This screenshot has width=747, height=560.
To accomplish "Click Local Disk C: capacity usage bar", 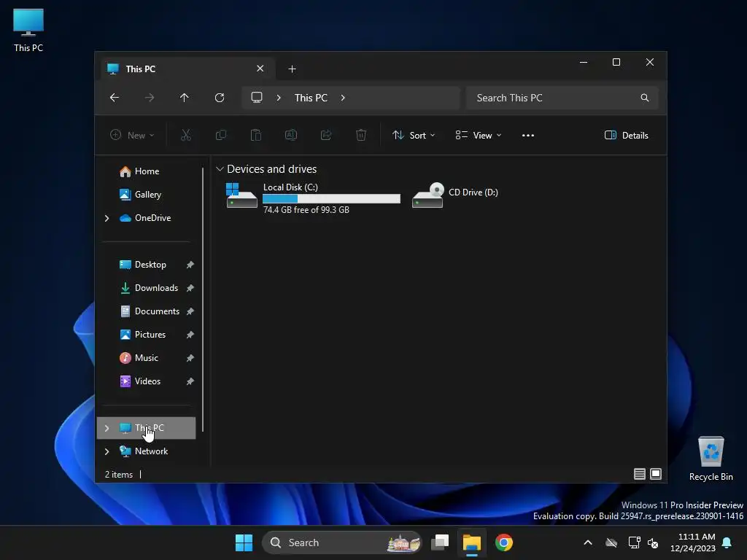I will 332,198.
